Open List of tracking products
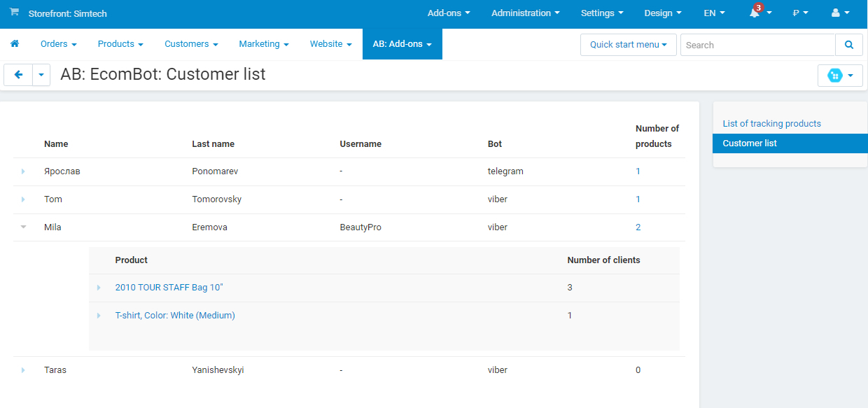Viewport: 868px width, 408px height. (771, 123)
